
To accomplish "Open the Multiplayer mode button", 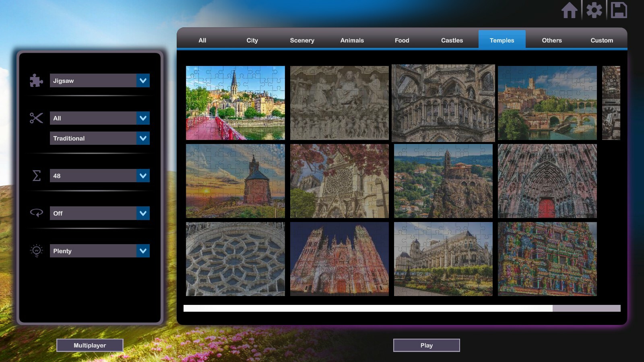I will 90,345.
